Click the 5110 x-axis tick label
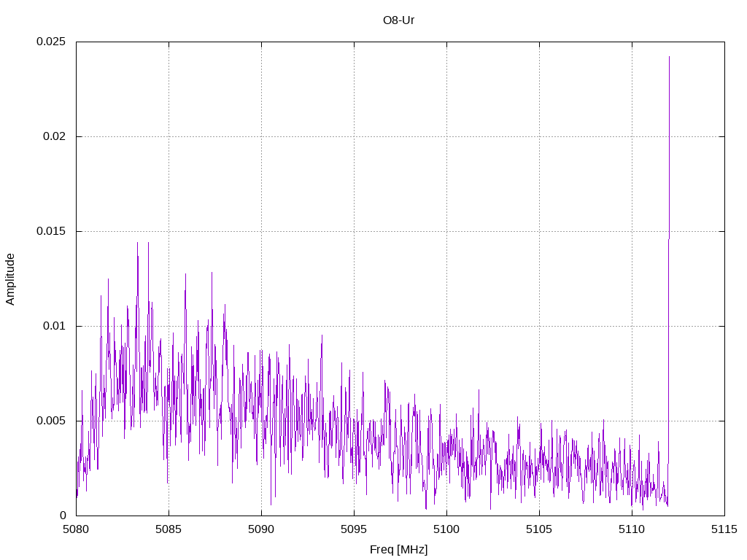Screen dimensions: 747x560 tap(632, 529)
